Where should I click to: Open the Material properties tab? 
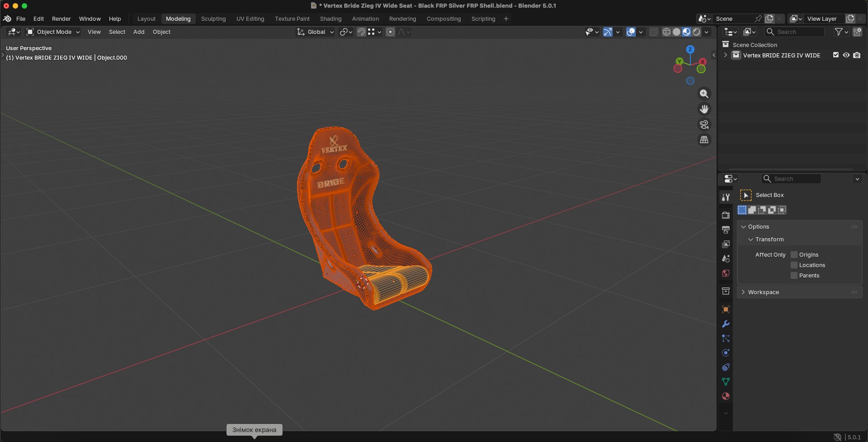point(726,396)
